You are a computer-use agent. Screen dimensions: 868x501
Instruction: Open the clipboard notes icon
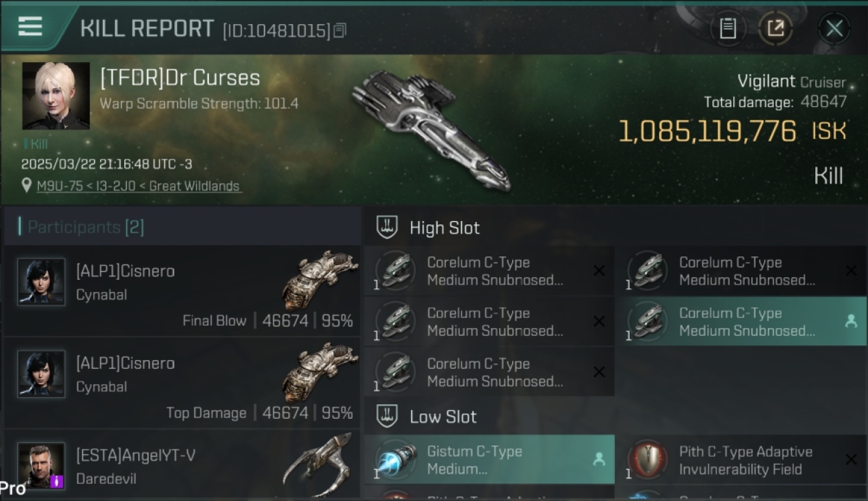click(728, 29)
